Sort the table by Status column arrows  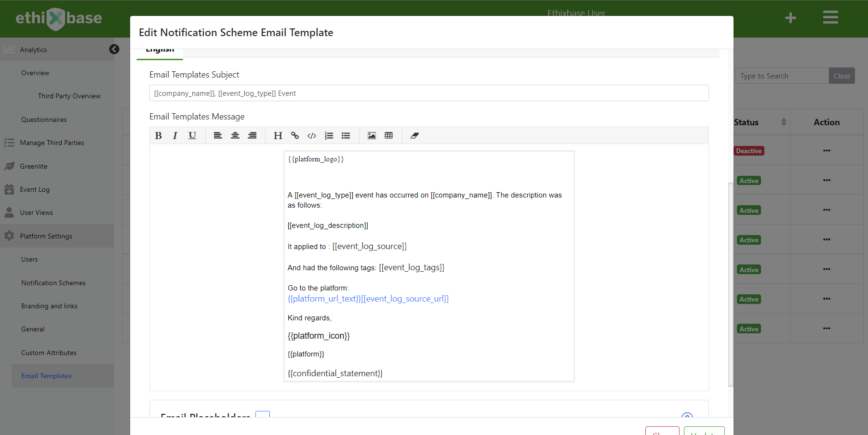tap(784, 122)
